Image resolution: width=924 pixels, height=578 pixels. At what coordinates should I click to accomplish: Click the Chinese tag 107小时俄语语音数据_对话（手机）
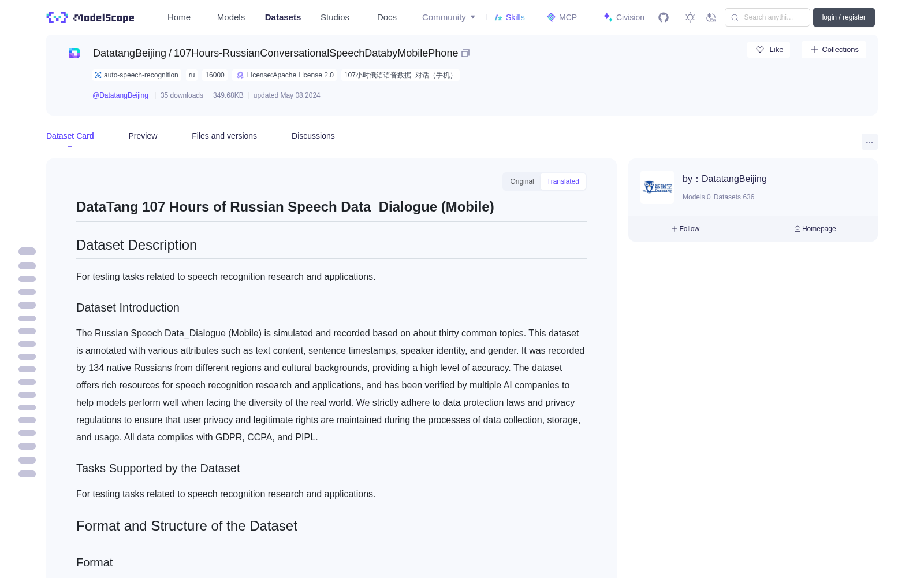tap(400, 75)
